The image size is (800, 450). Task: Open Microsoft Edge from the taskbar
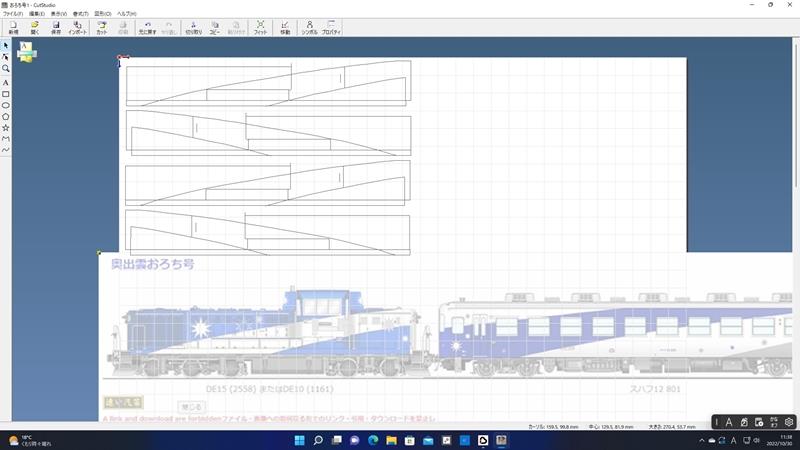pyautogui.click(x=373, y=440)
